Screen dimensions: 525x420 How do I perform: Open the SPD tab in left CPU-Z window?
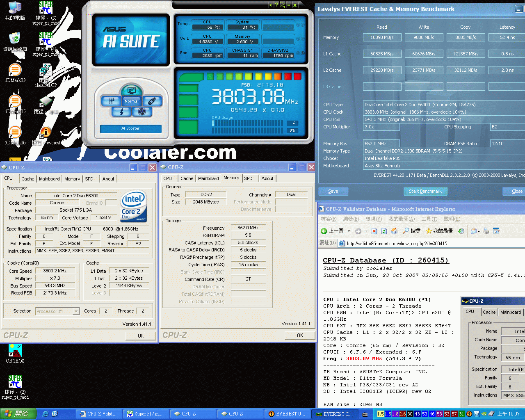pos(89,179)
